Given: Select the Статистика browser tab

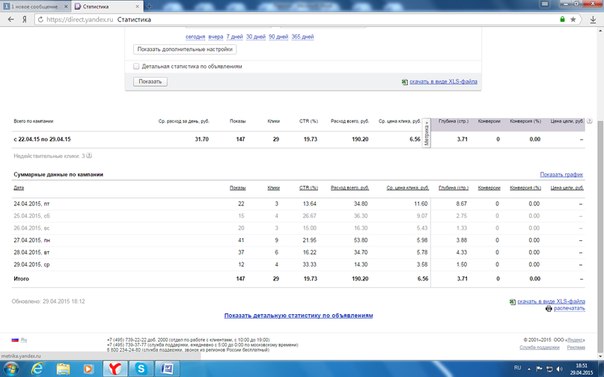Looking at the screenshot, I should (x=107, y=7).
